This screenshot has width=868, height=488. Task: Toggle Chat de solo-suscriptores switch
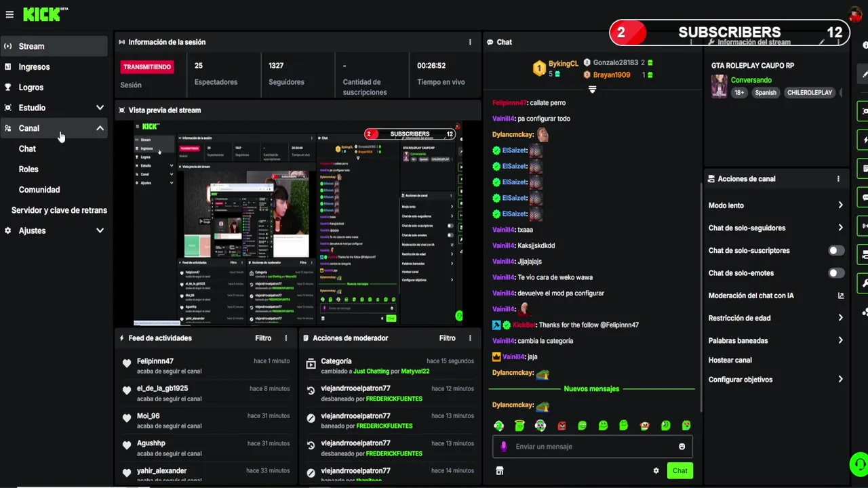coord(836,251)
